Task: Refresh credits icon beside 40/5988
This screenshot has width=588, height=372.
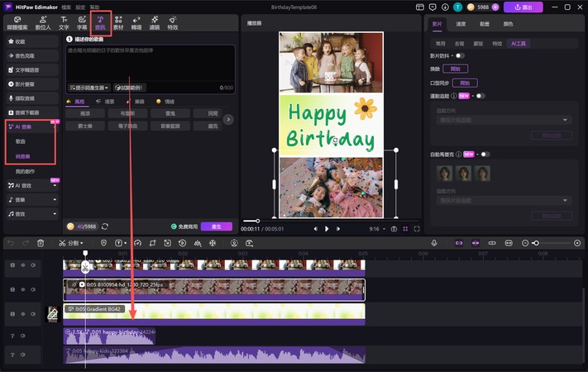Action: pos(105,227)
